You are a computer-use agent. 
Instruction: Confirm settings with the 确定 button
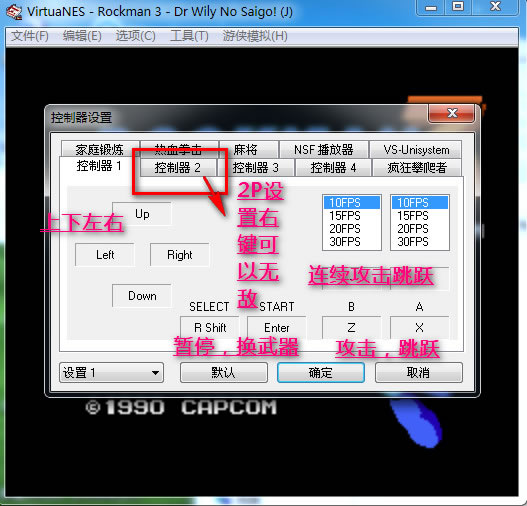pyautogui.click(x=321, y=373)
